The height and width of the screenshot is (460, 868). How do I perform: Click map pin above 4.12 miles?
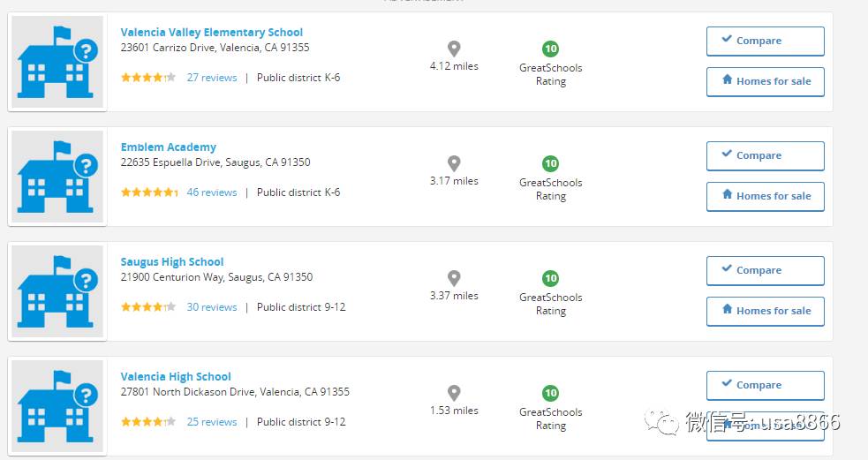pyautogui.click(x=454, y=49)
